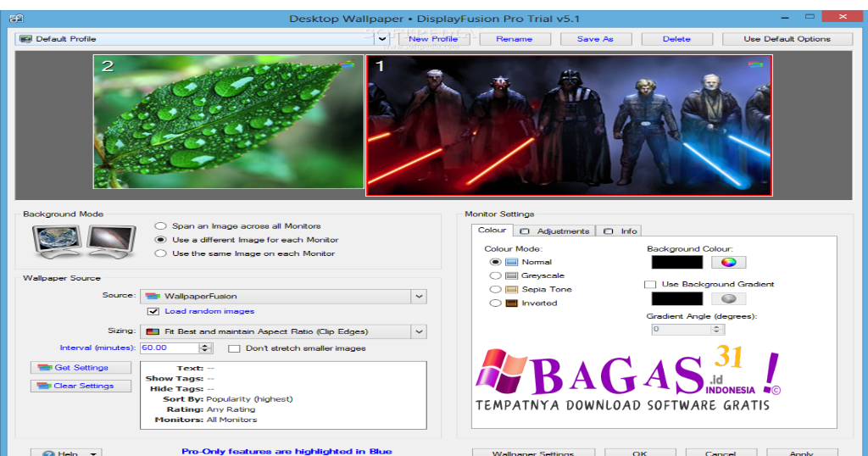Click the small icon on leaf monitor preview

[347, 64]
